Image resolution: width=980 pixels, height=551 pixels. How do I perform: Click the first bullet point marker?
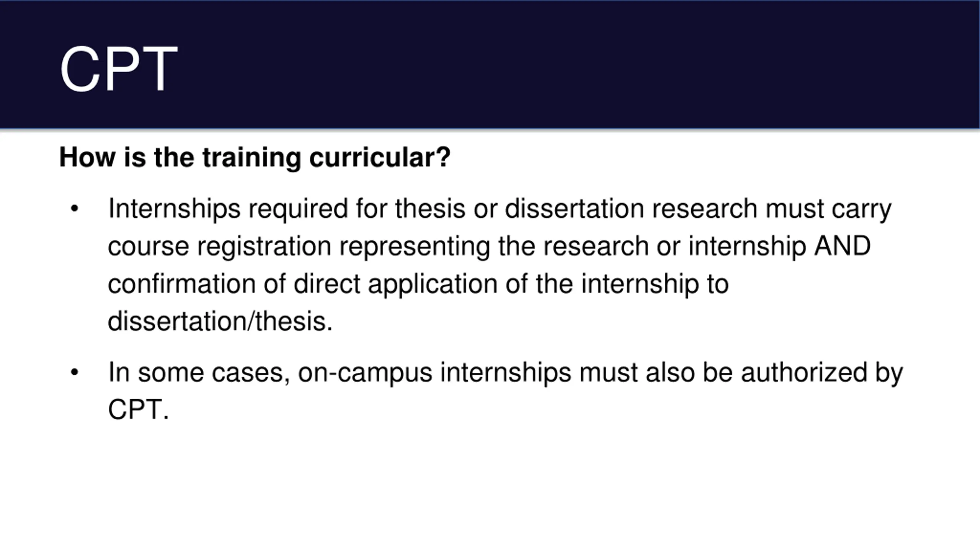(x=74, y=209)
